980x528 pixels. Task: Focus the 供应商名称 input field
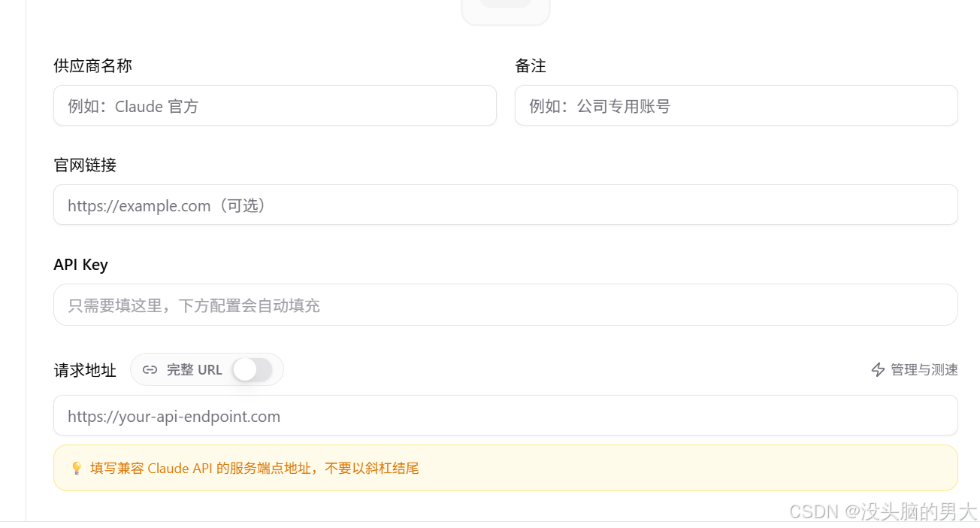pyautogui.click(x=275, y=105)
